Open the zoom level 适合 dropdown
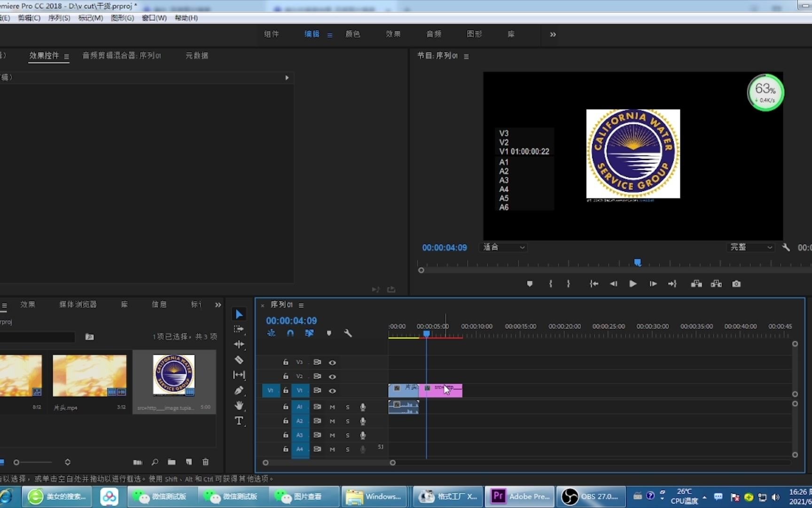 click(504, 247)
